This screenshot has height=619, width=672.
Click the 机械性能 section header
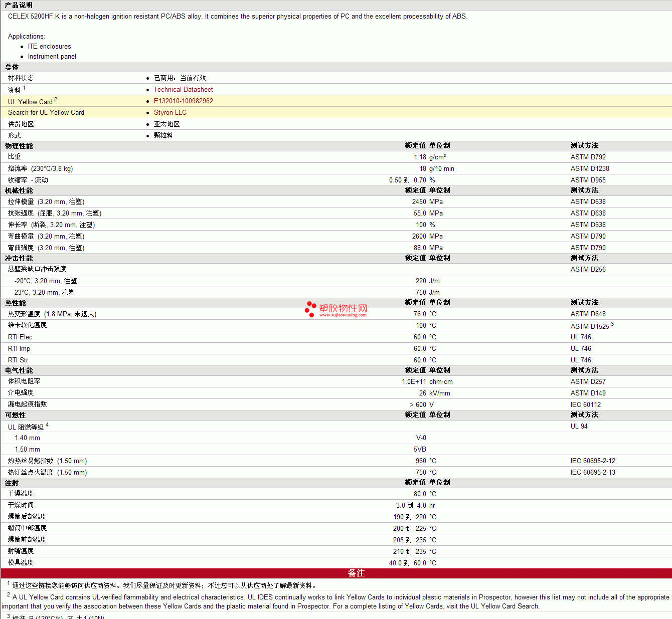coord(19,190)
